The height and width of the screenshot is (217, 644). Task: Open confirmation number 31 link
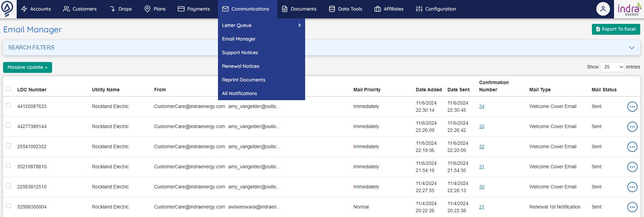(x=482, y=167)
